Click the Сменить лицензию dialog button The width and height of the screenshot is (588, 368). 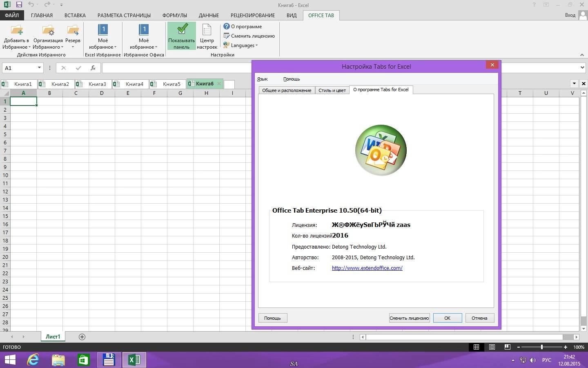pyautogui.click(x=409, y=318)
